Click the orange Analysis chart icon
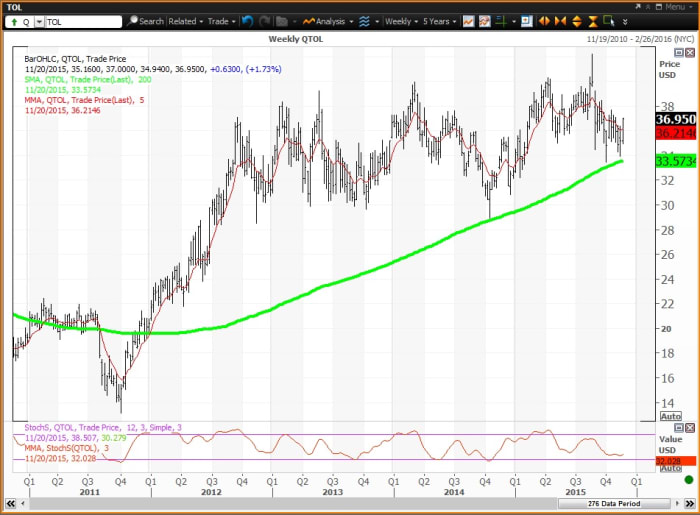The image size is (700, 515). (309, 20)
